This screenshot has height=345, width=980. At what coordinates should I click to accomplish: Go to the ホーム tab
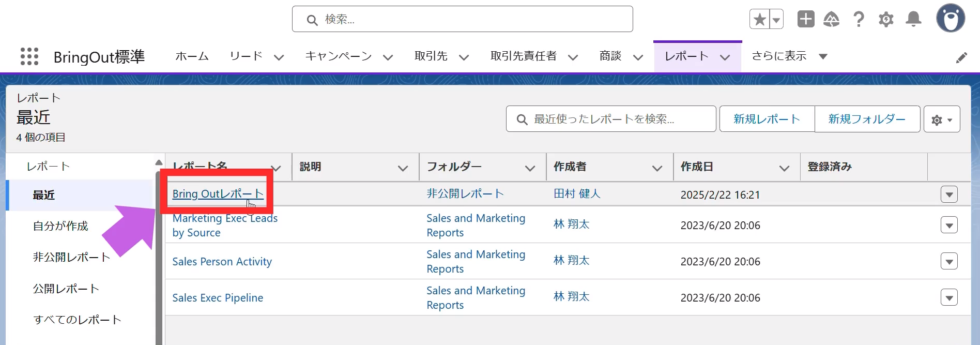pos(192,56)
